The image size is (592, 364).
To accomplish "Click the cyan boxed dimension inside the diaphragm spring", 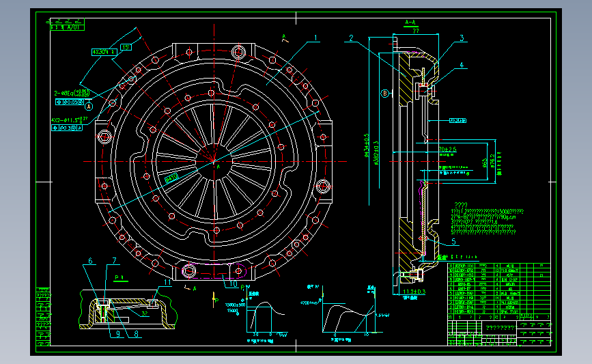I will click(x=172, y=178).
